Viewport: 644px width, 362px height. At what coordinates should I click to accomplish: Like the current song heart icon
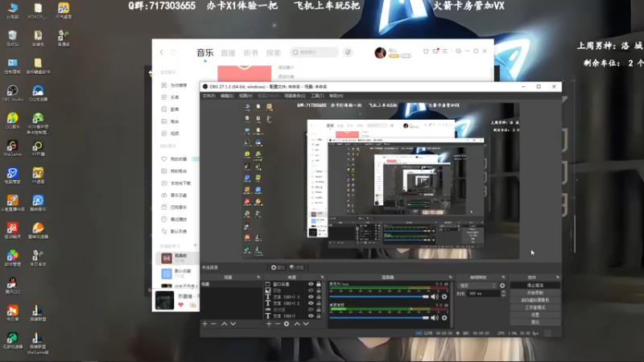coord(180,305)
